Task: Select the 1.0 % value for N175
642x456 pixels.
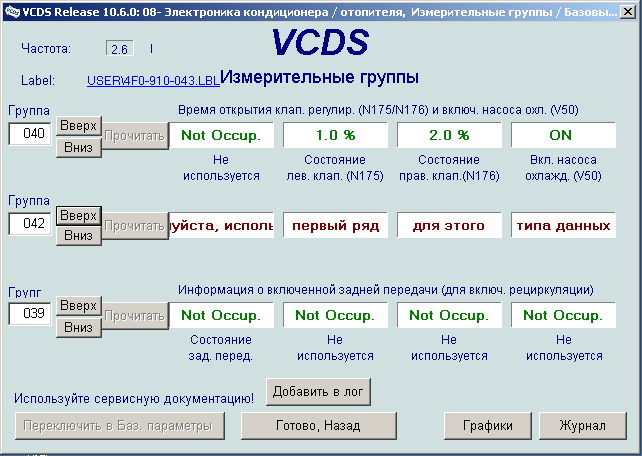Action: point(335,135)
